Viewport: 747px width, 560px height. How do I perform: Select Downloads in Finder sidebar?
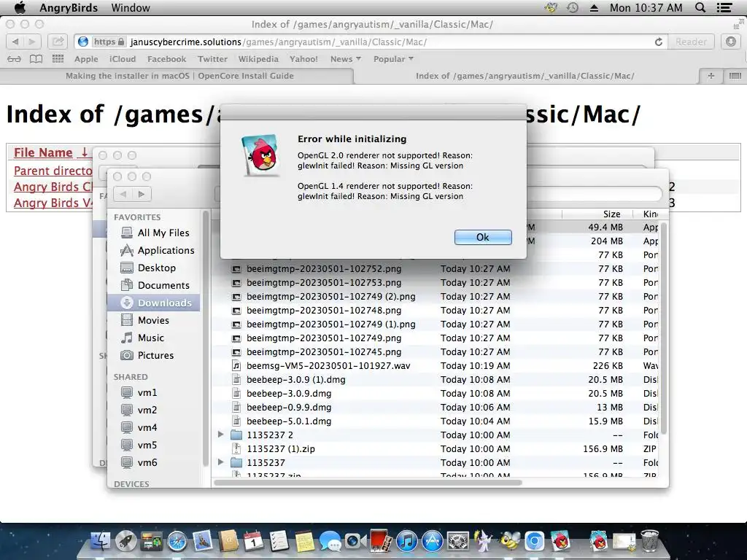click(x=153, y=303)
